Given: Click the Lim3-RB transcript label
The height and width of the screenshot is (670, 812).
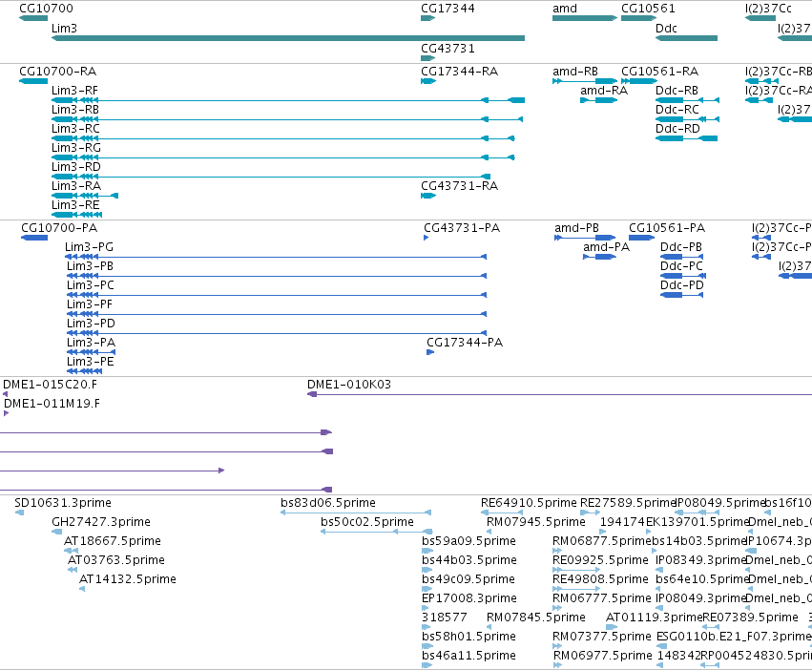Looking at the screenshot, I should click(x=75, y=110).
